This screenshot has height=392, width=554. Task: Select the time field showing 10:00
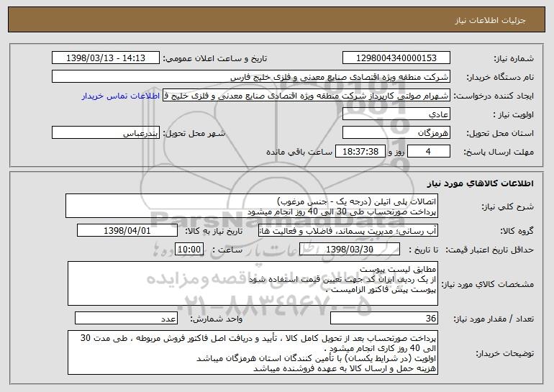[189, 250]
